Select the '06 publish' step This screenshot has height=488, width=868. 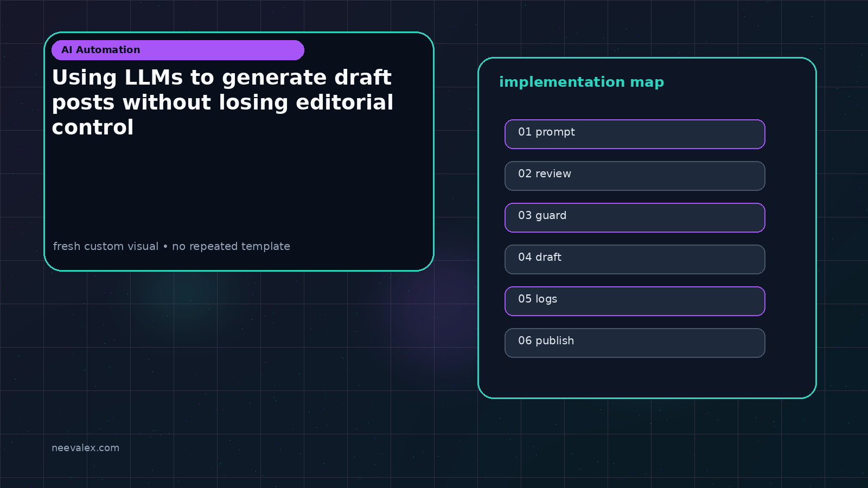click(635, 343)
